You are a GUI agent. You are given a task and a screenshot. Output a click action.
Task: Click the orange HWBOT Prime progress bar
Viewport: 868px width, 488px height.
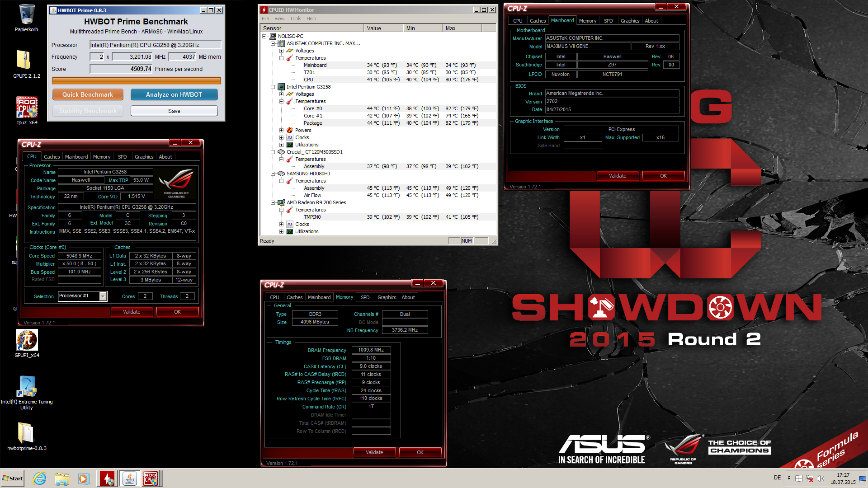click(137, 81)
